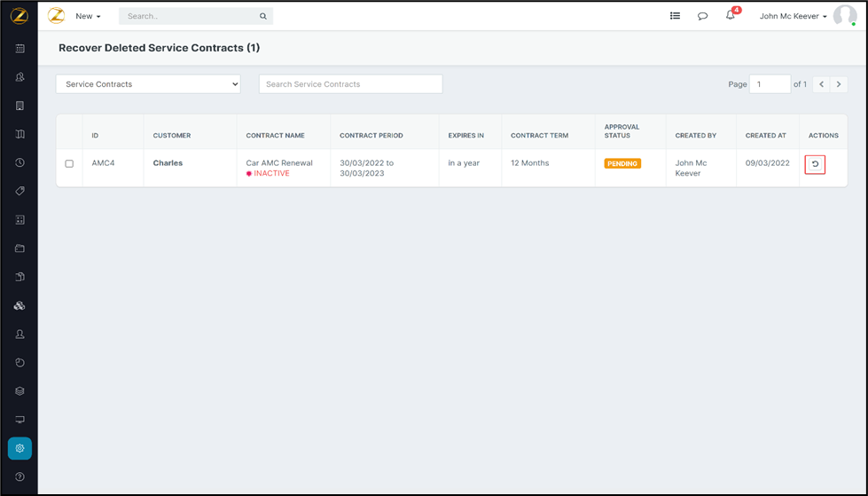Image resolution: width=868 pixels, height=496 pixels.
Task: Click the restore icon for contract AMC4
Action: pyautogui.click(x=815, y=164)
